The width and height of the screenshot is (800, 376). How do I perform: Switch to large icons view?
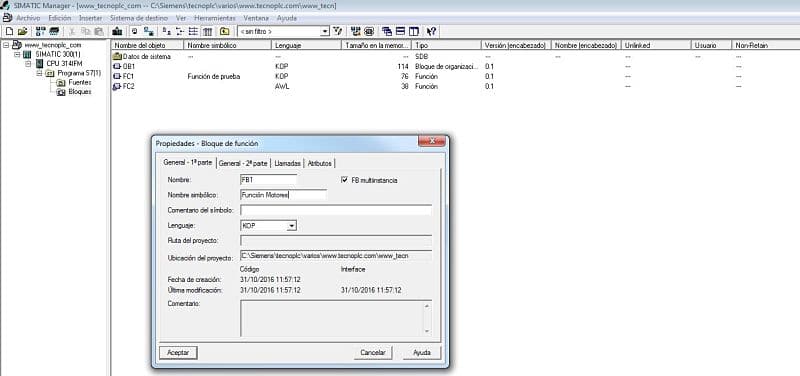coord(166,31)
